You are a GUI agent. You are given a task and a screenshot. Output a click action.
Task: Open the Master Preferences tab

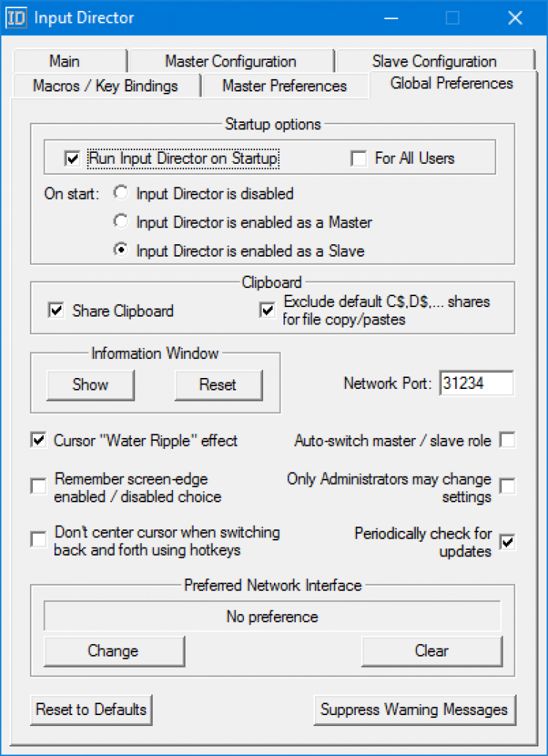pyautogui.click(x=284, y=86)
